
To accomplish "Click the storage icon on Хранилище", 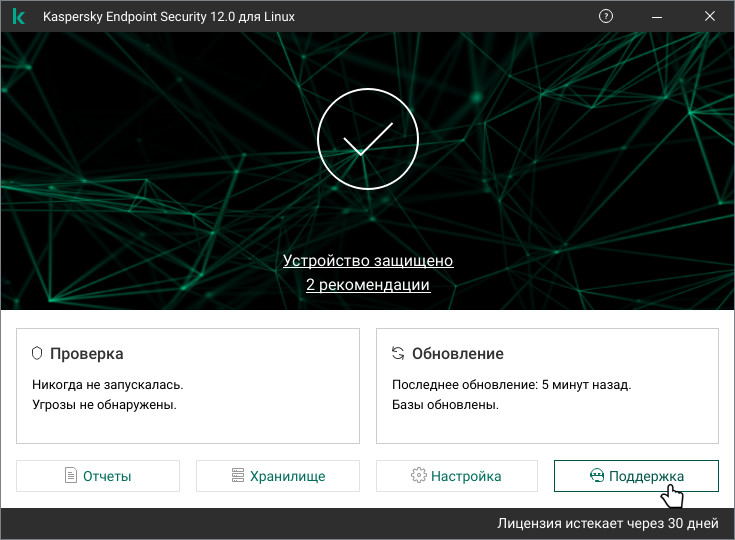I will (238, 475).
